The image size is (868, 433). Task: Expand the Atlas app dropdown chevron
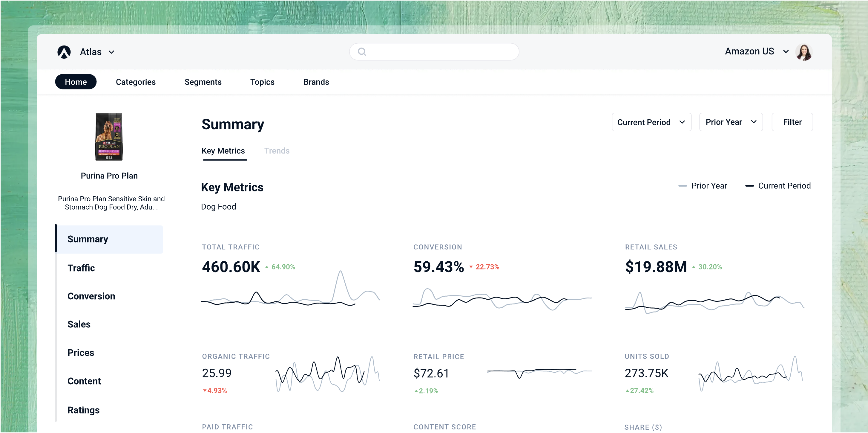pyautogui.click(x=111, y=52)
